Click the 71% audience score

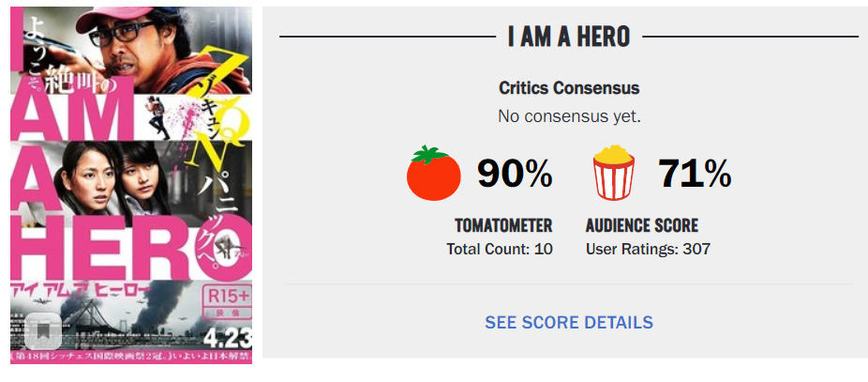[x=695, y=174]
